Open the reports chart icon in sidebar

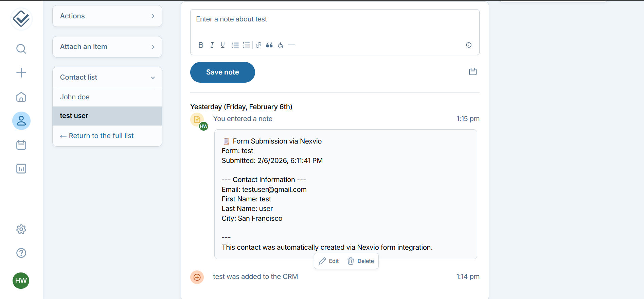click(21, 169)
